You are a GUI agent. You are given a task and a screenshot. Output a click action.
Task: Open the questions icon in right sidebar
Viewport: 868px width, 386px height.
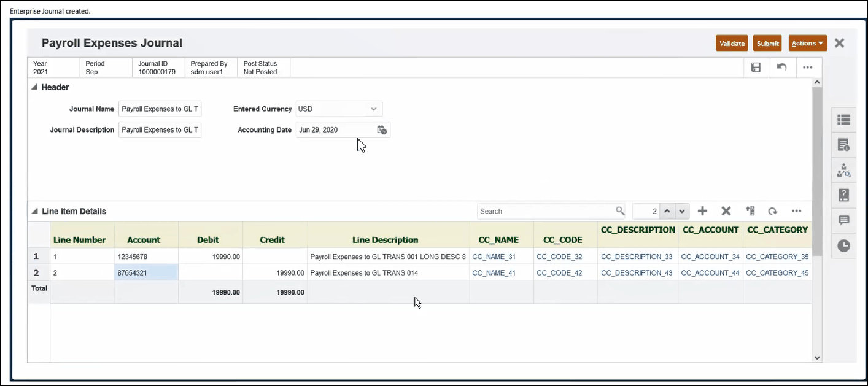(843, 195)
